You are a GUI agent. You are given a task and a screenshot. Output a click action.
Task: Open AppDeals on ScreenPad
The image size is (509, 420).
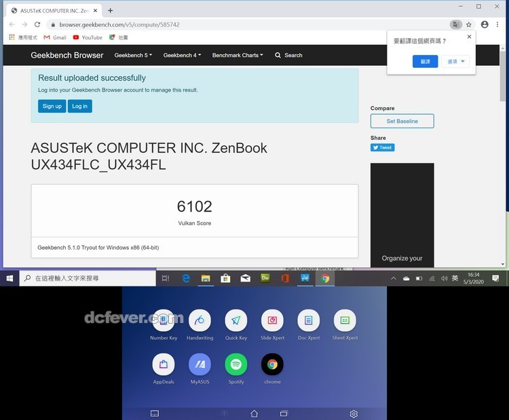164,364
